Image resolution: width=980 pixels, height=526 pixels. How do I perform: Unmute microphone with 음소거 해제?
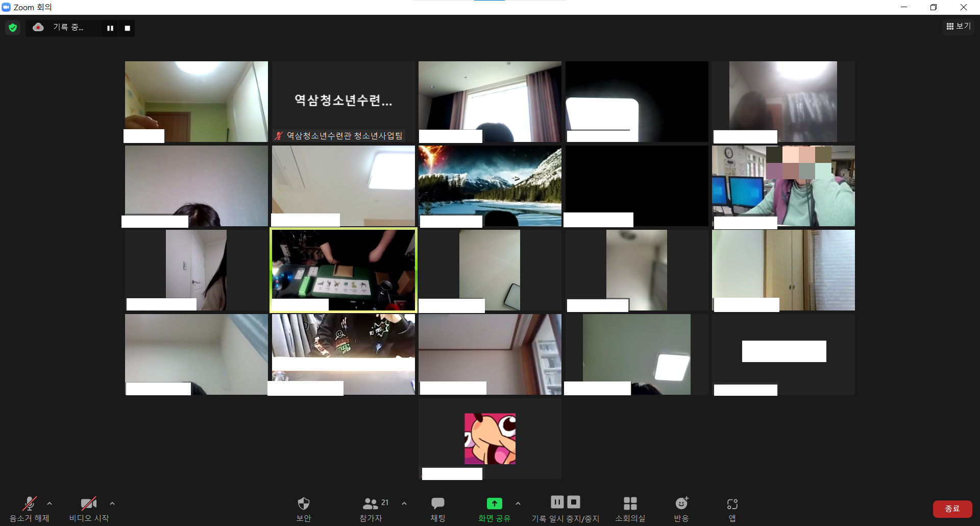click(x=29, y=509)
